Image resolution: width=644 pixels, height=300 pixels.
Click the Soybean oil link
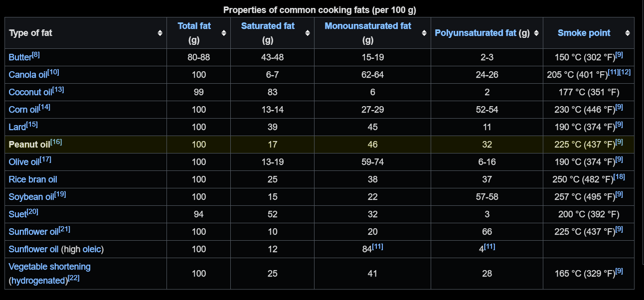(31, 197)
